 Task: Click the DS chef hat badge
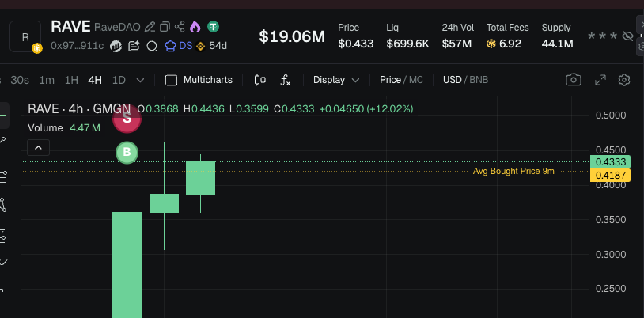pos(179,46)
